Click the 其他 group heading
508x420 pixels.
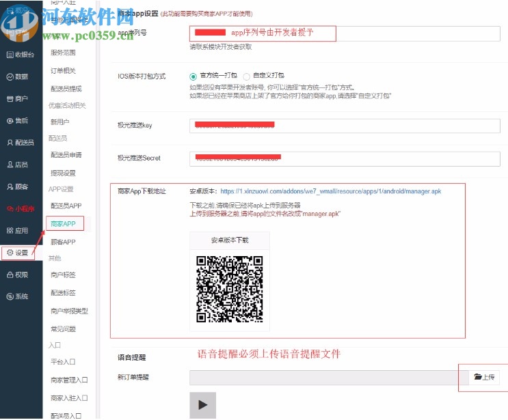pyautogui.click(x=55, y=258)
